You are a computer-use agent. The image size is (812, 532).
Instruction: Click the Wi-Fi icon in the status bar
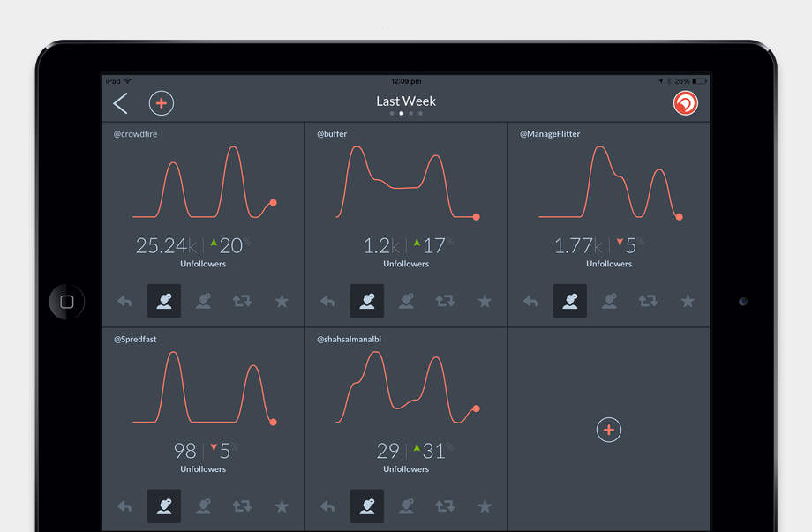pos(128,81)
